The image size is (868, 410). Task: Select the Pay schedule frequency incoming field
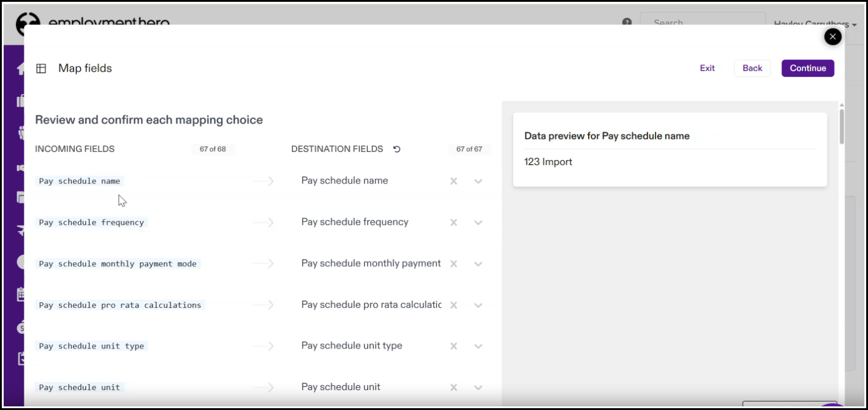[x=91, y=223]
